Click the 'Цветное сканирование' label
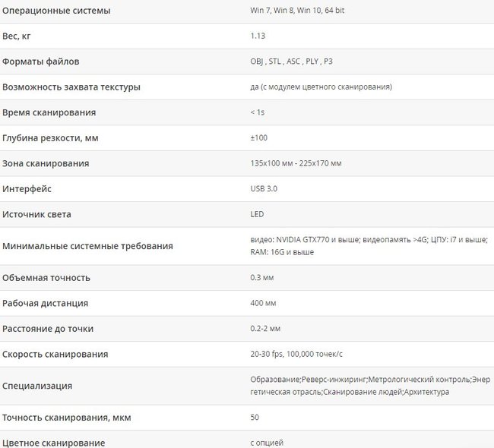 [x=53, y=443]
